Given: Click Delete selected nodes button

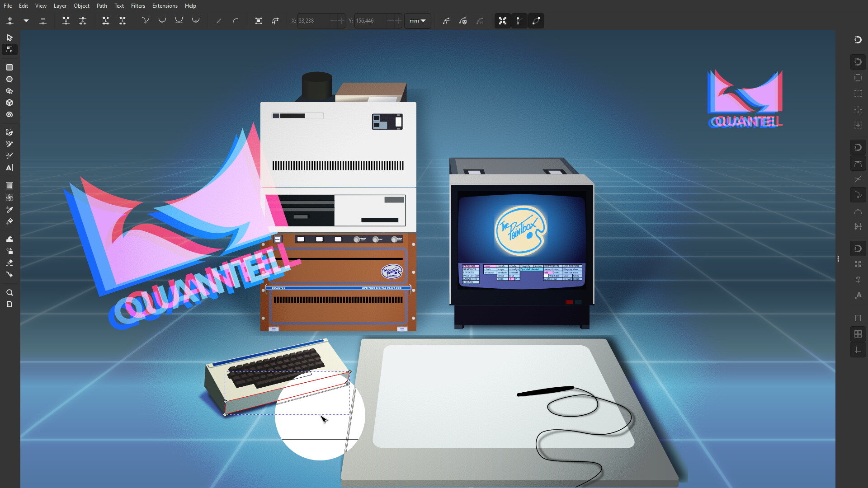Looking at the screenshot, I should coord(43,21).
